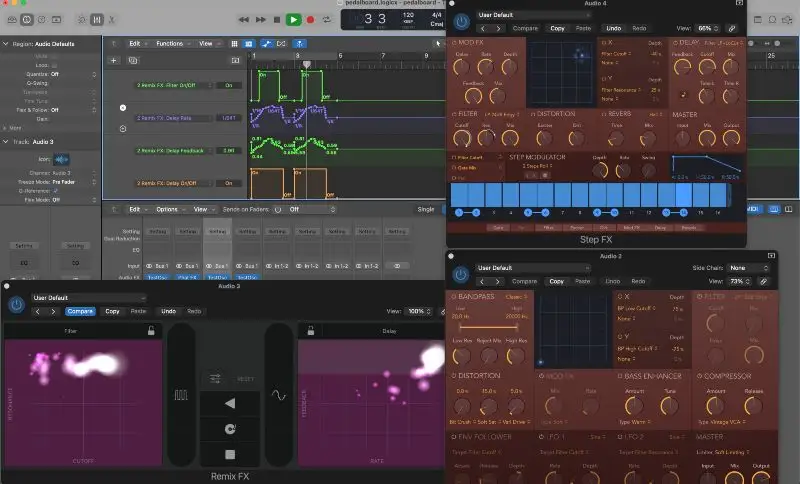Click the Gater waveform icon in Remix FX
800x484 pixels.
[182, 395]
